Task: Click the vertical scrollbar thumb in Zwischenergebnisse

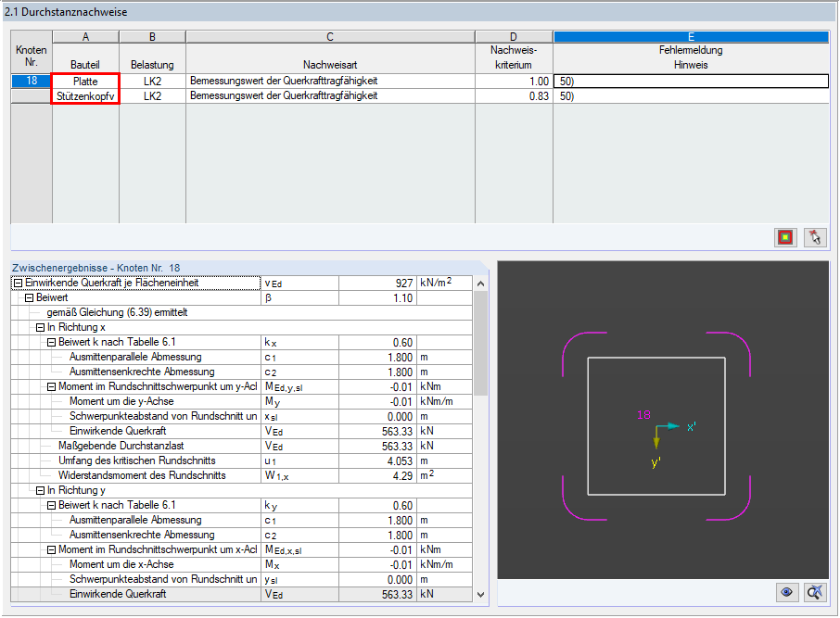Action: 480,343
